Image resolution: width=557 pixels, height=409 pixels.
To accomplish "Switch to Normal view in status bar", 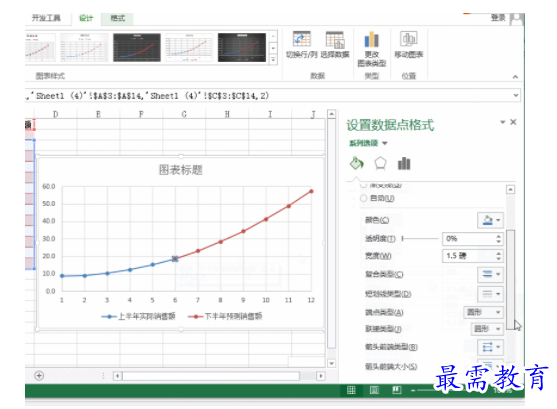I will coord(351,390).
